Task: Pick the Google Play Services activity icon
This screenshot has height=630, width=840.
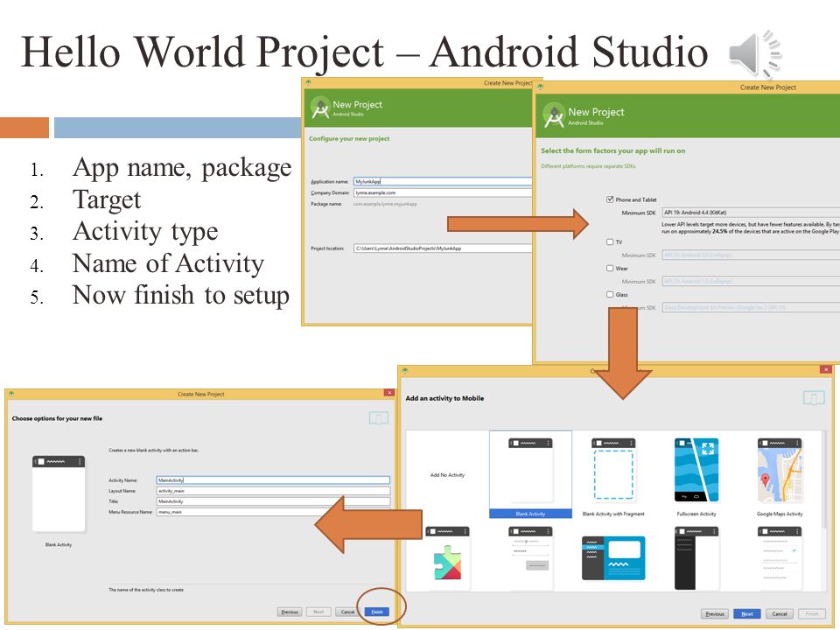Action: point(447,559)
